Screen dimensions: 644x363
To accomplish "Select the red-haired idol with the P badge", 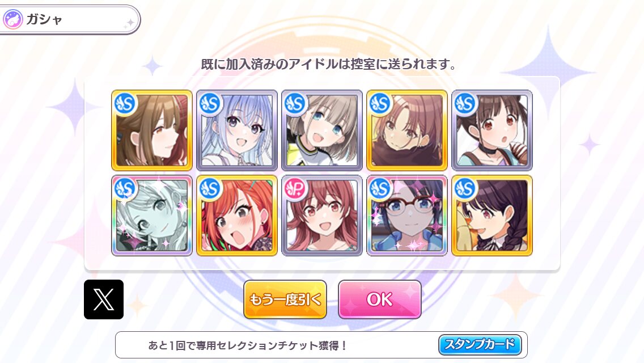I will click(x=322, y=216).
